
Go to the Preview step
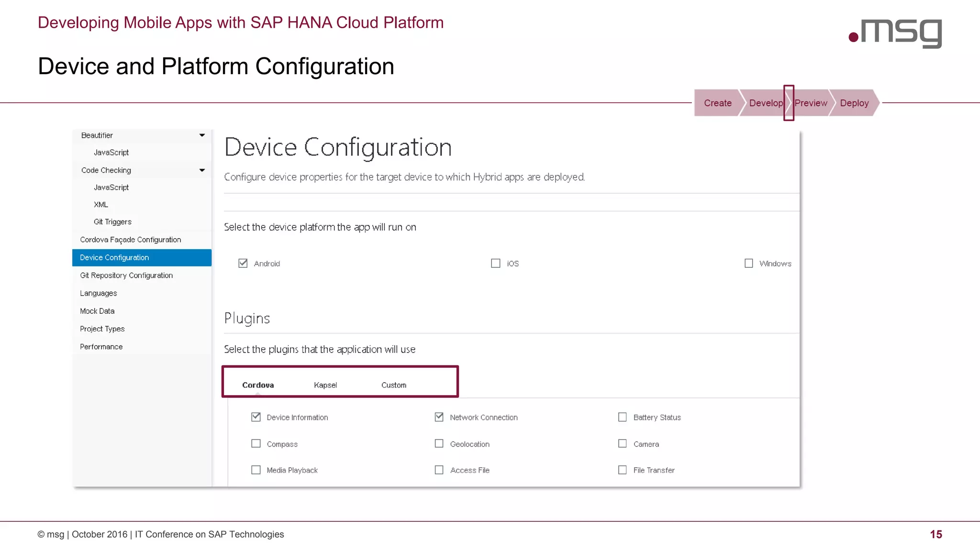pyautogui.click(x=811, y=103)
